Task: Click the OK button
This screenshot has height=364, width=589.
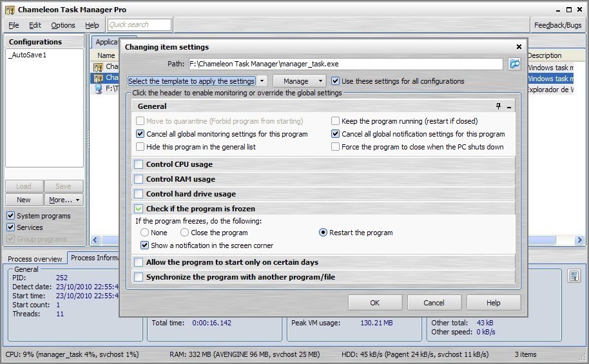Action: point(375,303)
